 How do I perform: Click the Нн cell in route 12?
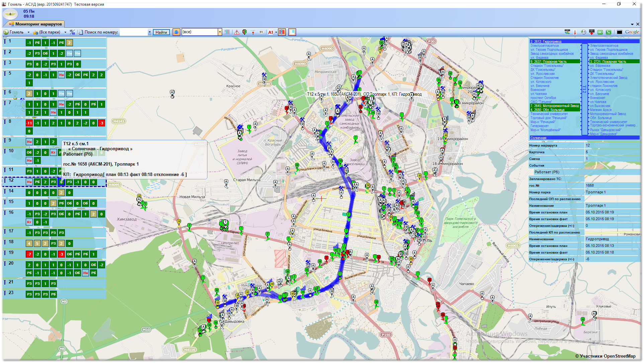(29, 182)
